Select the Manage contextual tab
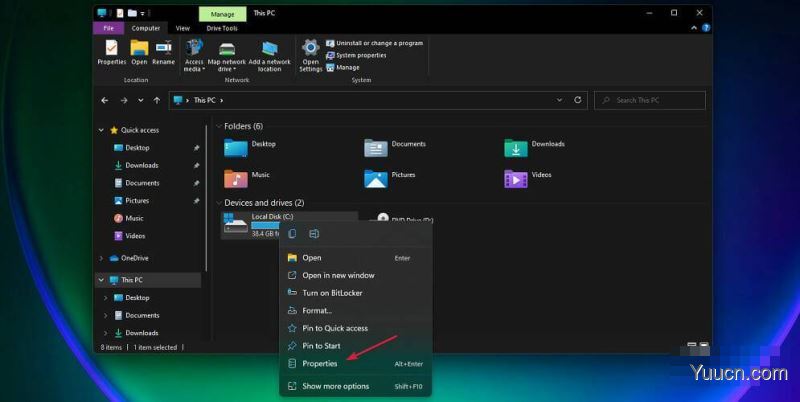 pos(222,14)
